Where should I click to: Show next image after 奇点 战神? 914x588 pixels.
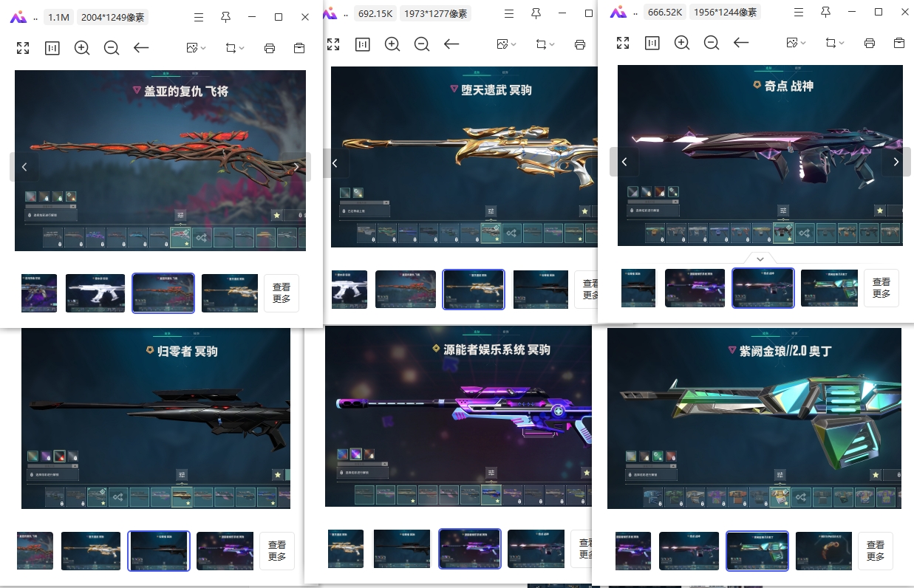coord(896,162)
